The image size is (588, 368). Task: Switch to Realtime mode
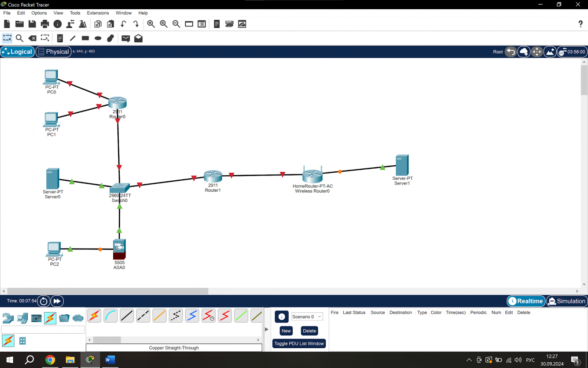tap(526, 301)
